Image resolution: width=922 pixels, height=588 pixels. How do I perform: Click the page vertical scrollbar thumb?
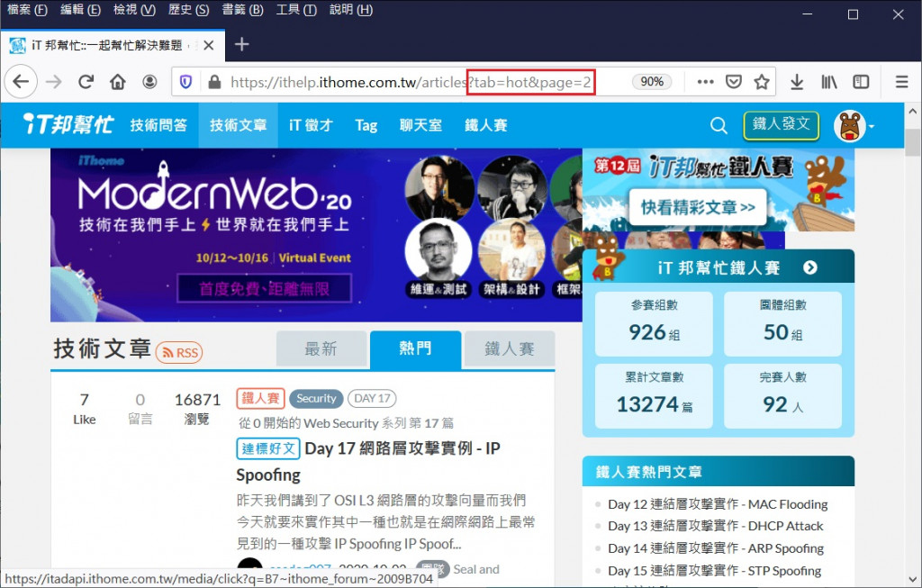913,141
